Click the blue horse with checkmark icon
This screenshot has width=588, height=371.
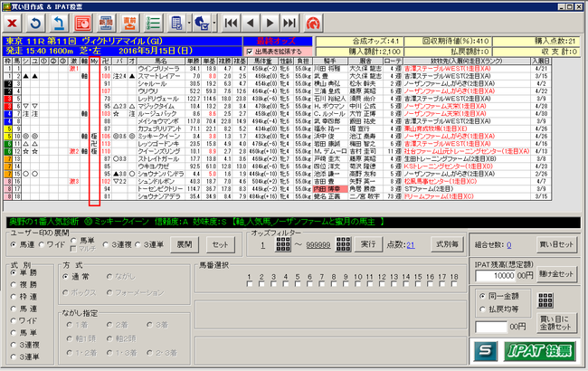click(202, 24)
